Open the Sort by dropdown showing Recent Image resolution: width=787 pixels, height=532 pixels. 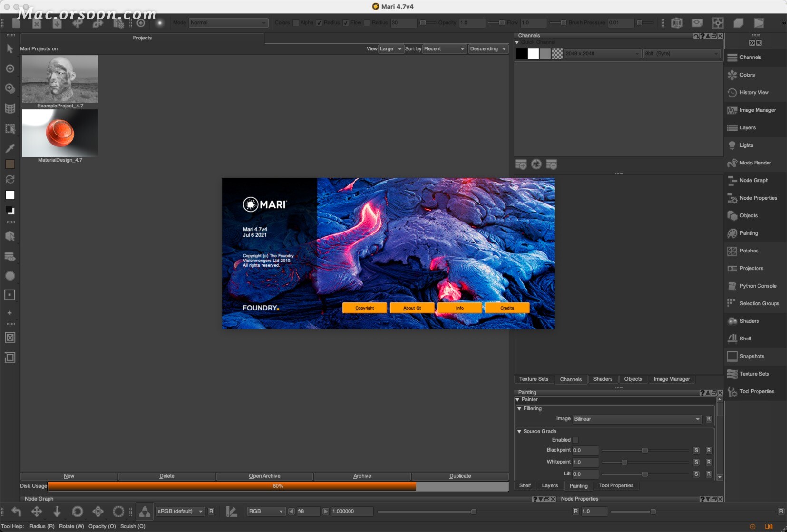444,49
